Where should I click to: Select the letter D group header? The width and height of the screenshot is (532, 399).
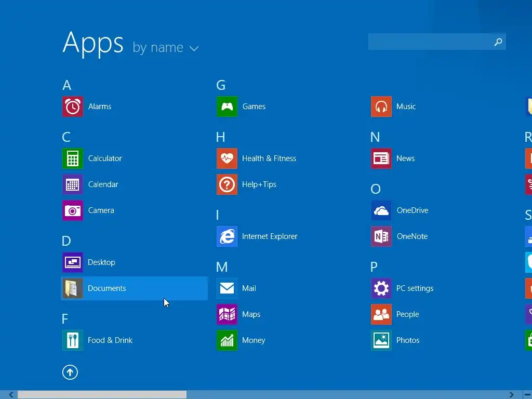click(x=66, y=241)
